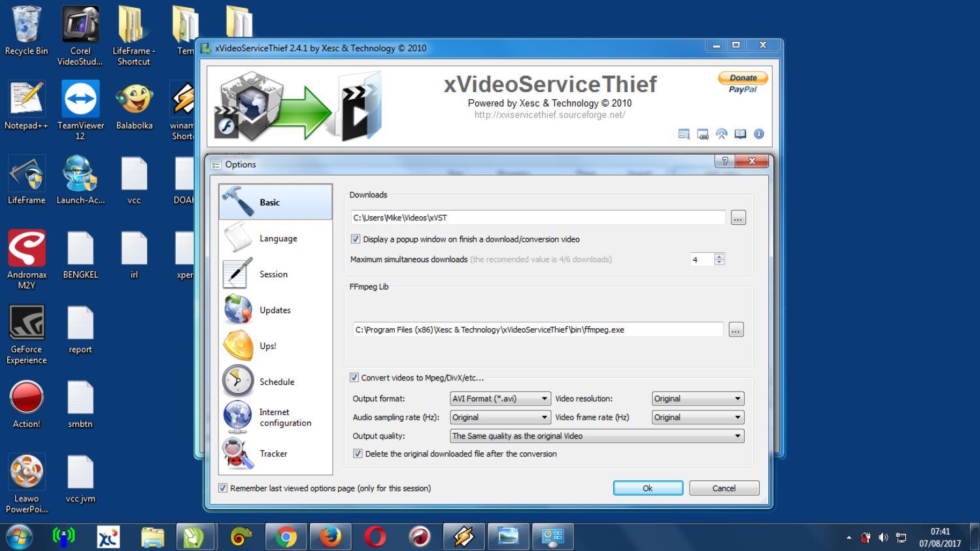Open the online help book icon
The image size is (980, 551).
click(x=740, y=134)
